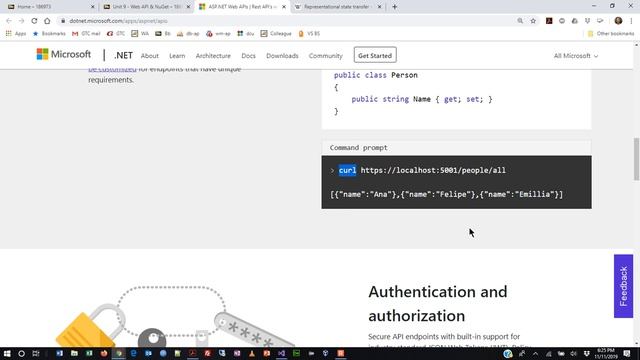The image size is (640, 360).
Task: Open the Chrome three-dot menu
Action: pos(631,21)
